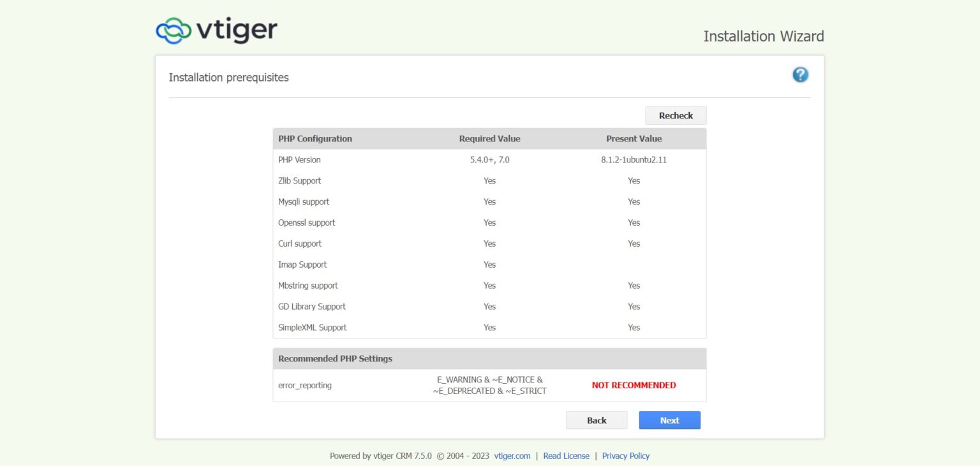Click the 'GD Library Support' row label

click(x=312, y=307)
